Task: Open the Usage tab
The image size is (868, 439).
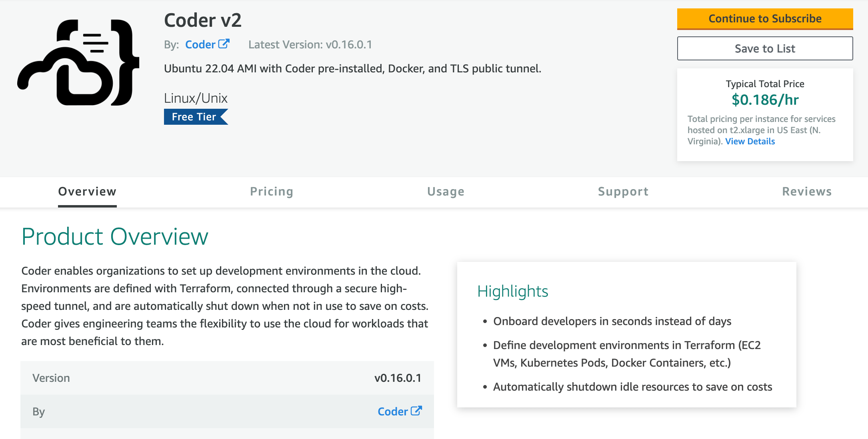Action: coord(446,192)
